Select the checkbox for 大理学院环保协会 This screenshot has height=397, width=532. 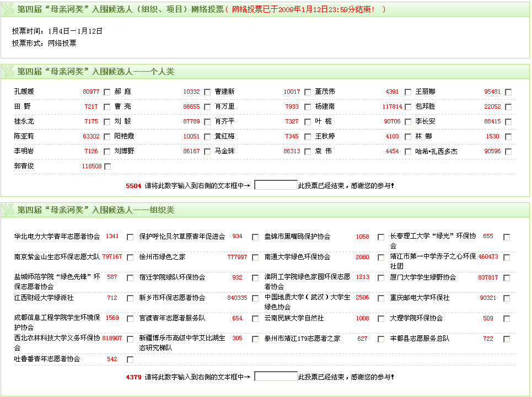[507, 319]
